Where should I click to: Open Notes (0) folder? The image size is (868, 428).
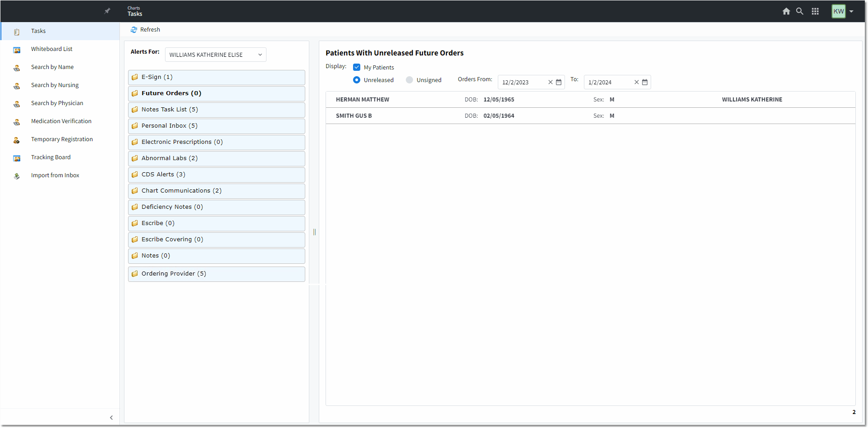tap(216, 256)
